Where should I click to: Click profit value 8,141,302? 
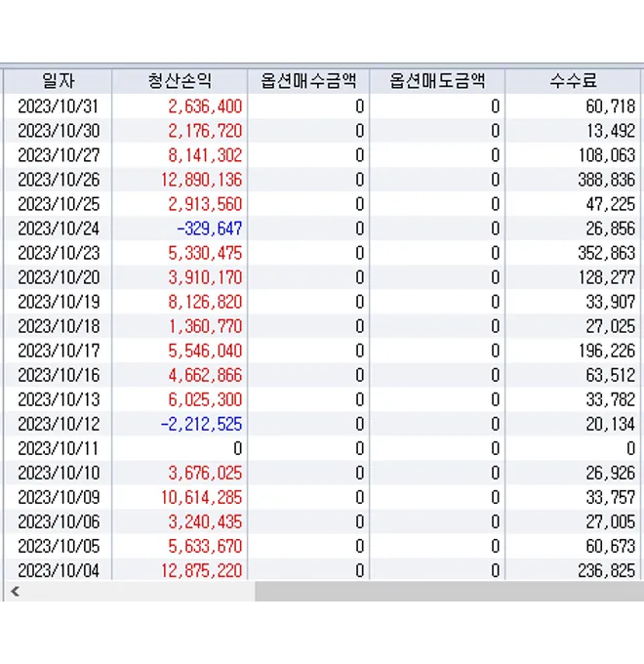click(x=205, y=155)
